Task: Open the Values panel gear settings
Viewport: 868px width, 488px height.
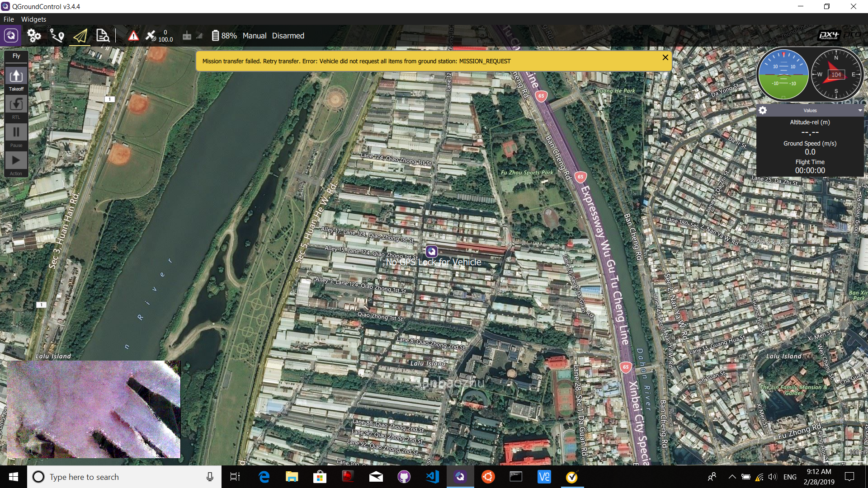Action: tap(763, 110)
